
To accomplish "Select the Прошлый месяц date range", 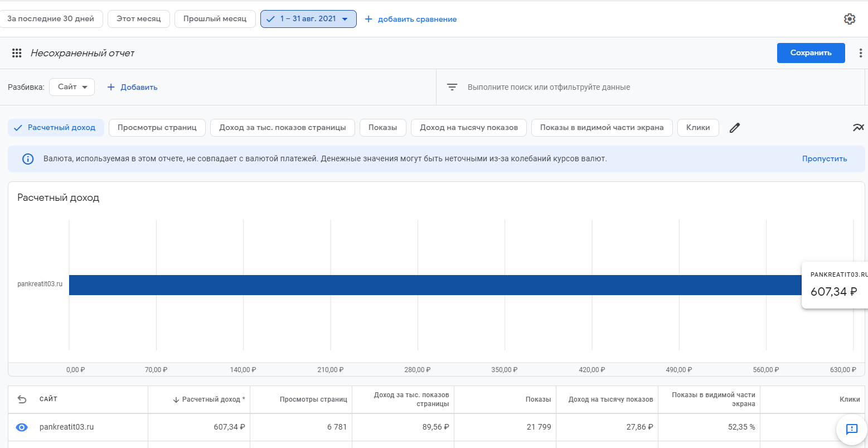I will [x=215, y=19].
